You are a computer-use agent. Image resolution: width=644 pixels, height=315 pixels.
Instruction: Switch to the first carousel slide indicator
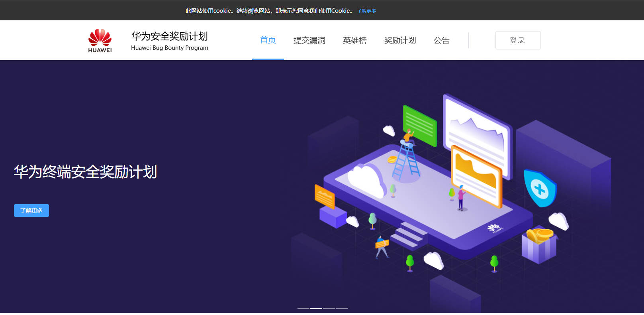303,309
